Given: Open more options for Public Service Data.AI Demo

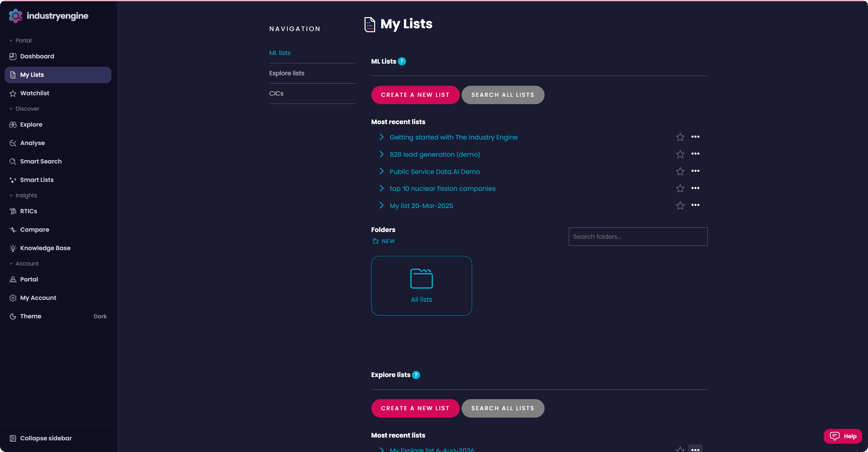Looking at the screenshot, I should pyautogui.click(x=695, y=171).
